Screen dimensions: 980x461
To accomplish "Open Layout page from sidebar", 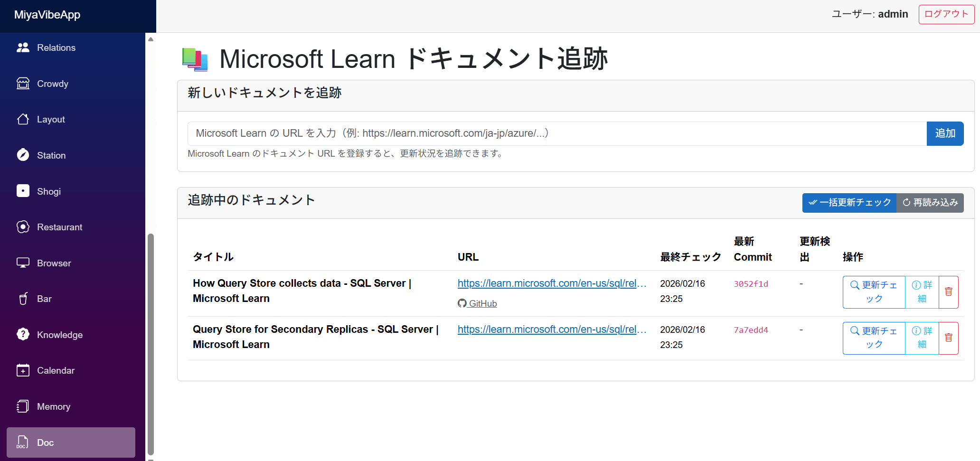I will click(71, 119).
